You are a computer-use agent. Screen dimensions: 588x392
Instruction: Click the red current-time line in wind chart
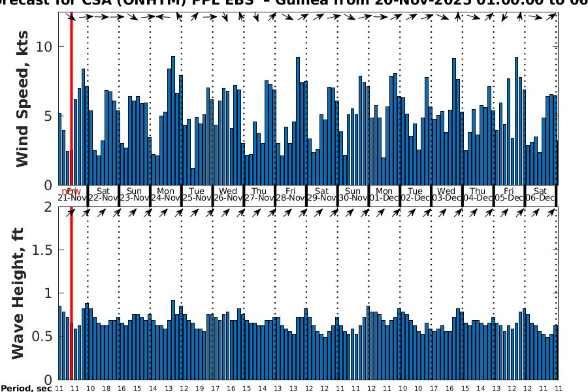pyautogui.click(x=71, y=98)
